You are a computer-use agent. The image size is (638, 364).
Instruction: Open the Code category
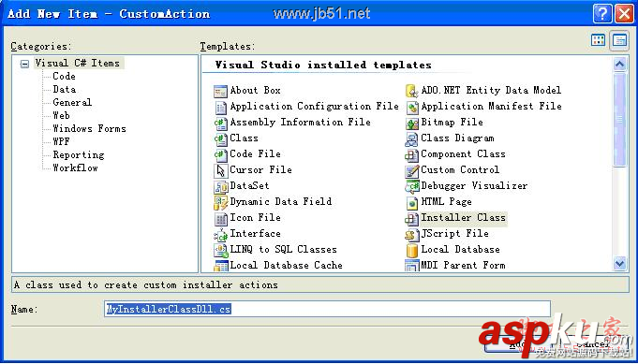point(64,77)
